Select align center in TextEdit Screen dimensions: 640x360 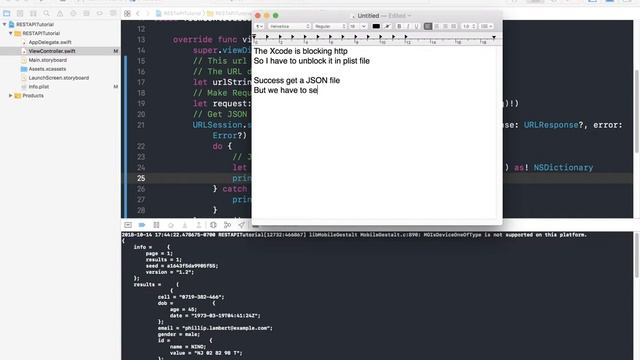click(x=436, y=26)
